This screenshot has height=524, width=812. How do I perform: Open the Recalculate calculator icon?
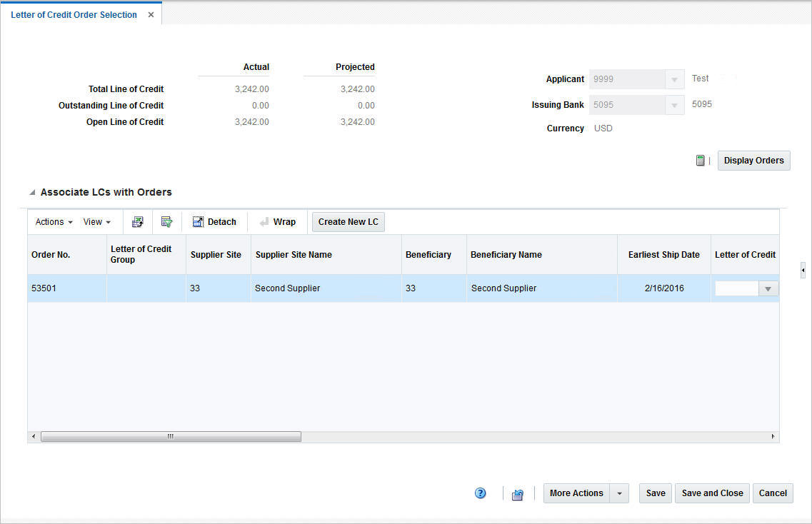point(699,160)
